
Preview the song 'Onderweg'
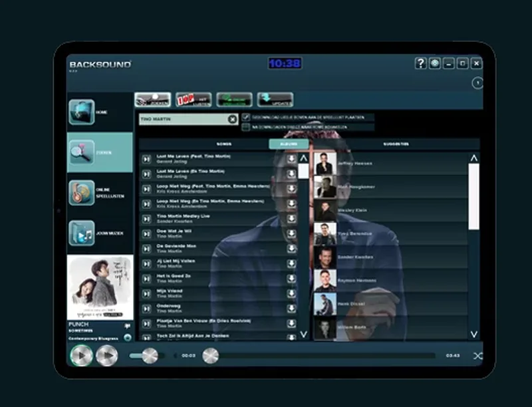tap(146, 309)
